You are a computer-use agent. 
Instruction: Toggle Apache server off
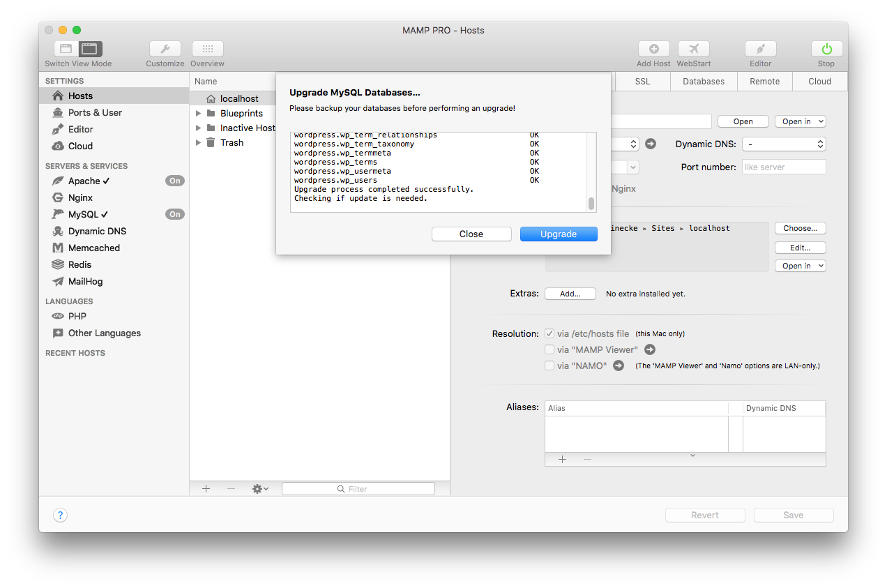point(174,180)
